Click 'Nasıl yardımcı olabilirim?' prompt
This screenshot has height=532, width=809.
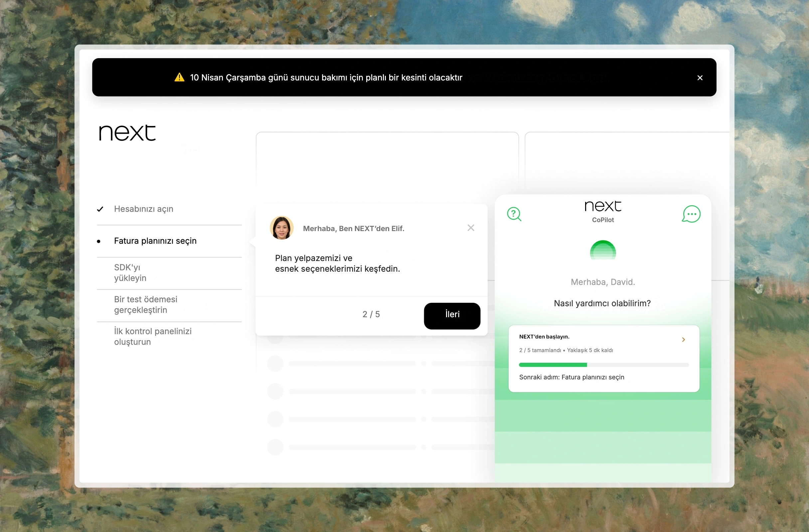(x=602, y=303)
